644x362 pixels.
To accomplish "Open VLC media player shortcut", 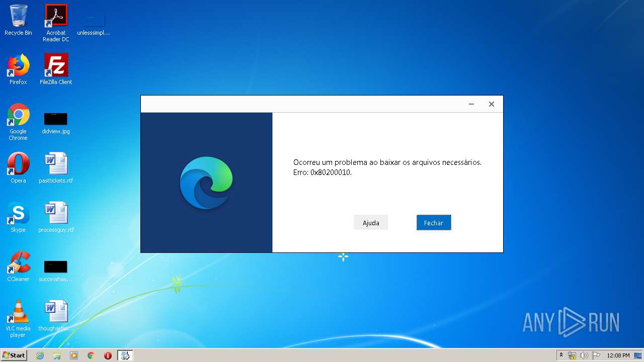I will 18,319.
